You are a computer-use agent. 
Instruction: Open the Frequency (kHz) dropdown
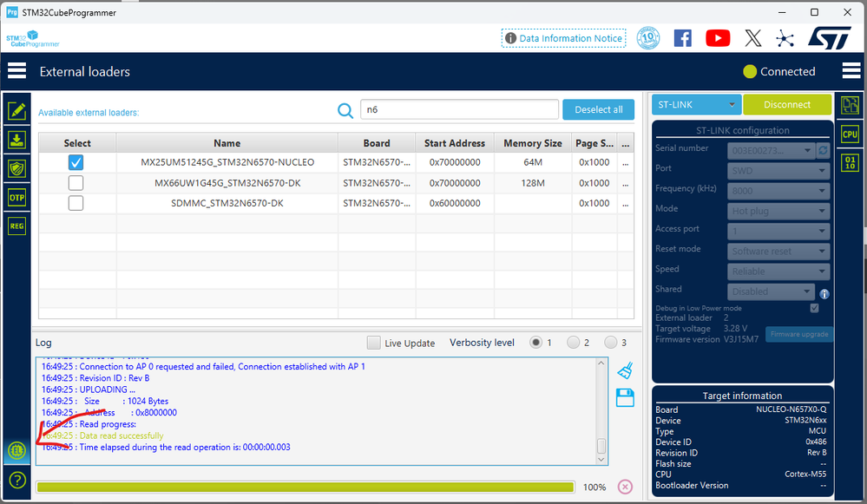[x=778, y=191]
